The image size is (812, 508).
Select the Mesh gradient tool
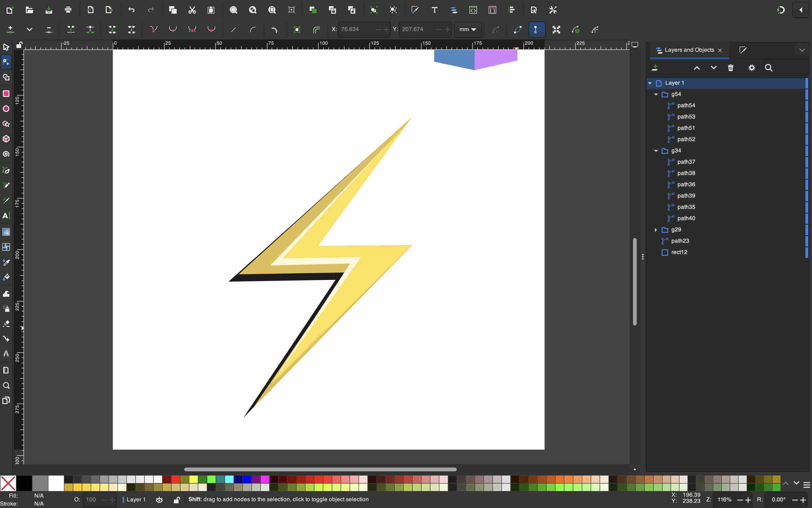6,247
